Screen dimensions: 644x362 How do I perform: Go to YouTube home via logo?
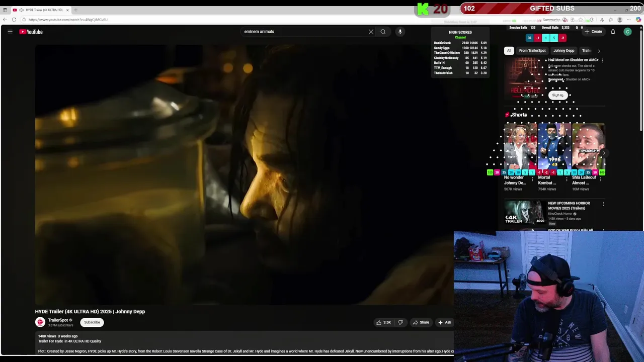[31, 32]
